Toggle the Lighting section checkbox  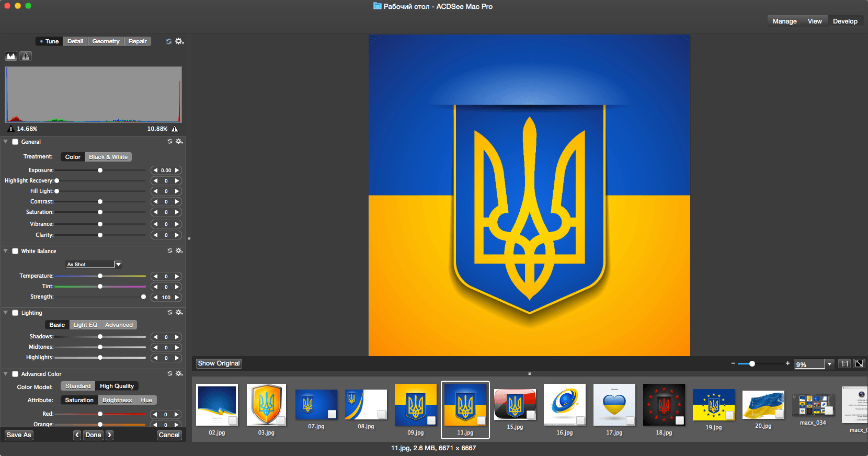click(15, 313)
